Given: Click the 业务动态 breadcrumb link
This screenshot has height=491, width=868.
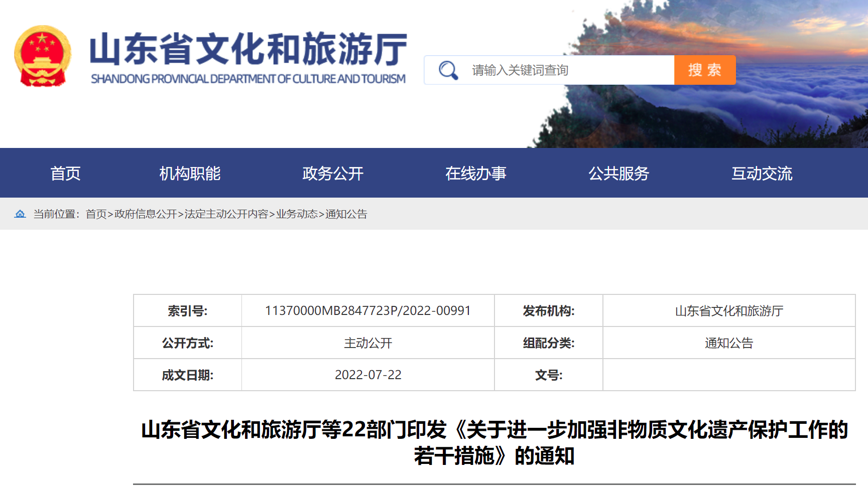Looking at the screenshot, I should pyautogui.click(x=297, y=214).
